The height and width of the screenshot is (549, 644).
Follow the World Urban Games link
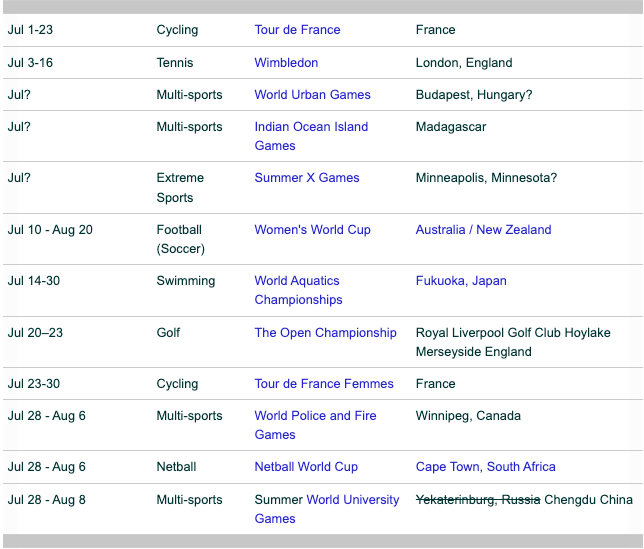click(x=312, y=94)
